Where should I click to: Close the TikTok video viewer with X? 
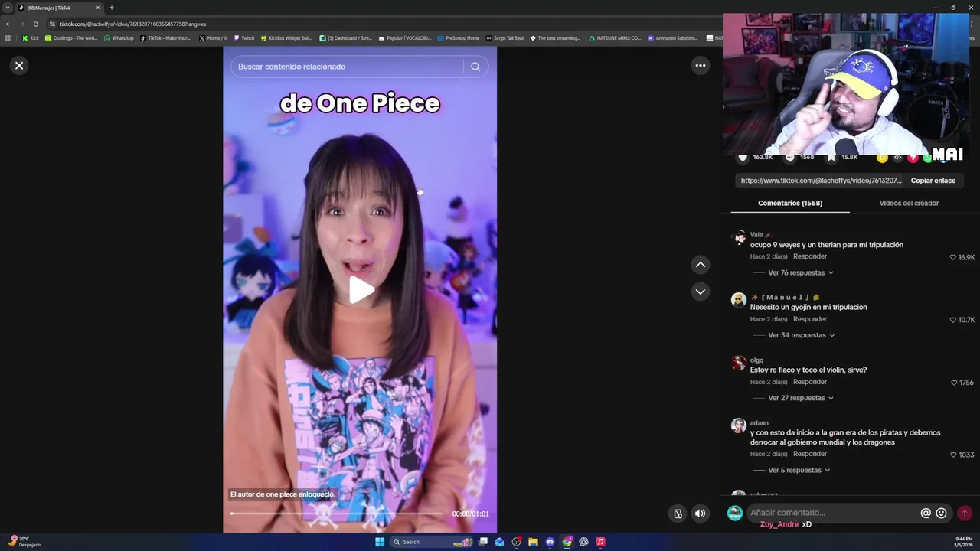coord(19,66)
